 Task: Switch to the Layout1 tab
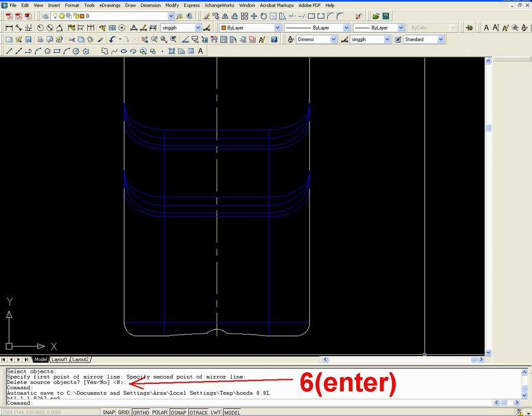pos(59,359)
